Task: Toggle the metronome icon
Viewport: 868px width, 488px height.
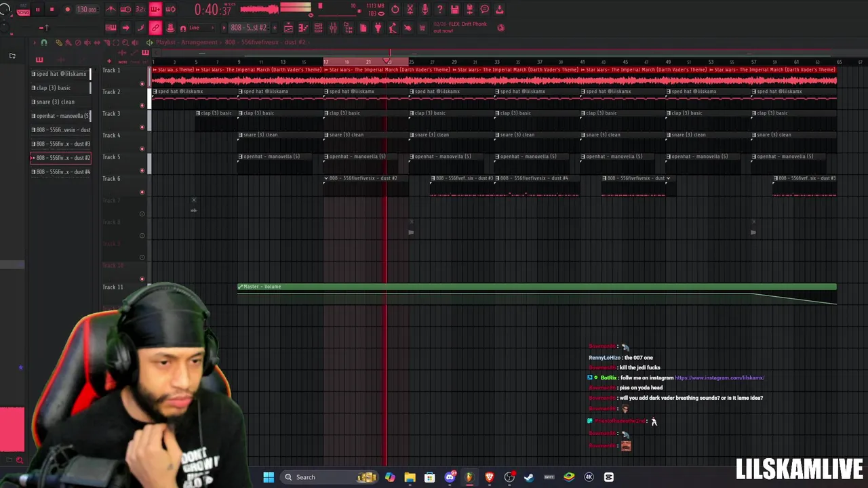Action: coord(111,9)
